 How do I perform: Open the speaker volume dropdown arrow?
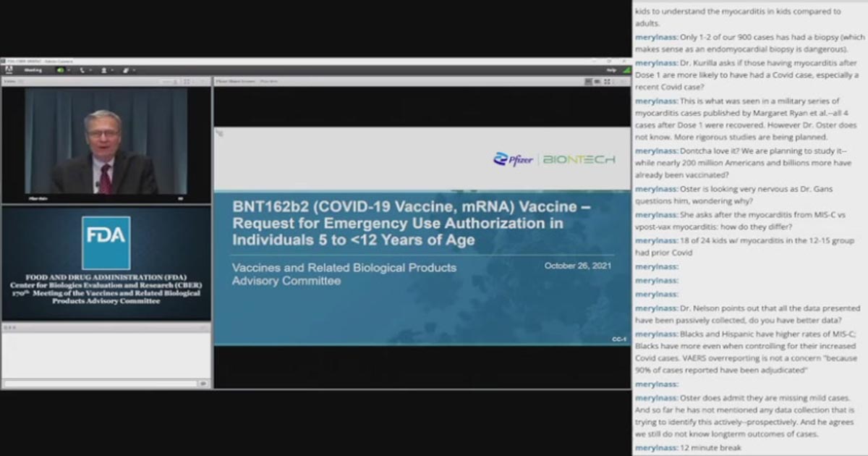[69, 69]
